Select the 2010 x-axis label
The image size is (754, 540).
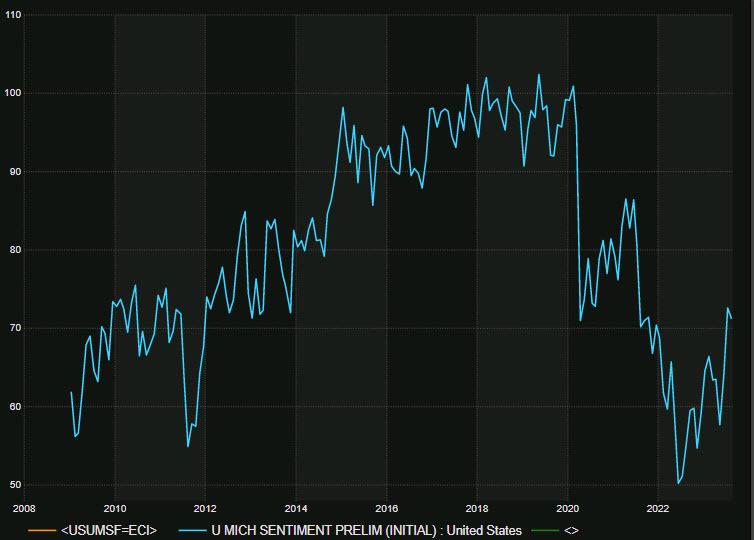click(x=115, y=509)
